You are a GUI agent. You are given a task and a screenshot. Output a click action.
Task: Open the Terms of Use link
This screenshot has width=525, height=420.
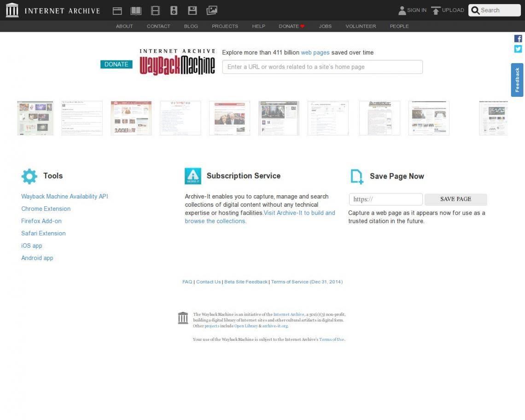(332, 339)
